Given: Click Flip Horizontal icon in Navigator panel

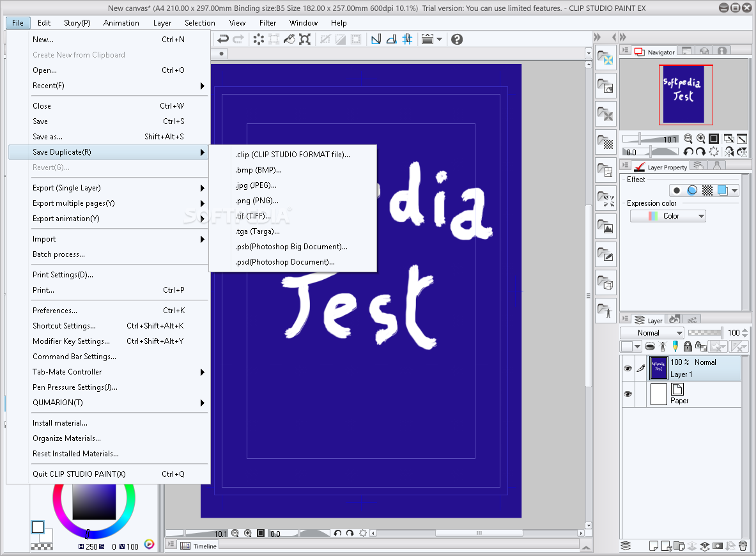Looking at the screenshot, I should 729,152.
